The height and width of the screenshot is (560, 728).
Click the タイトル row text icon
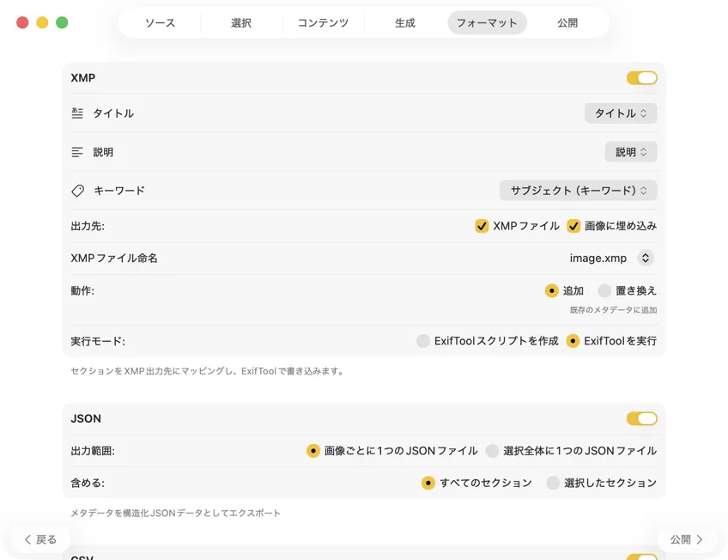(77, 113)
